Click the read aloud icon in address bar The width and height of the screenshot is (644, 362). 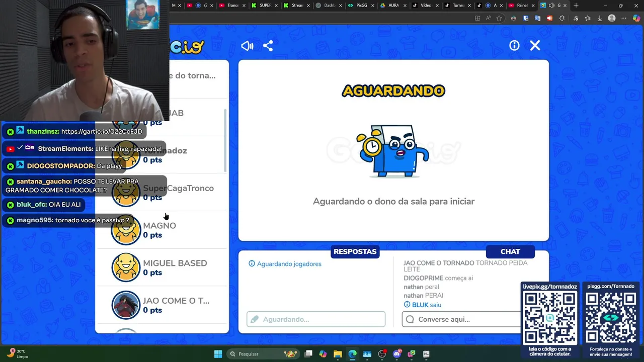pyautogui.click(x=488, y=18)
